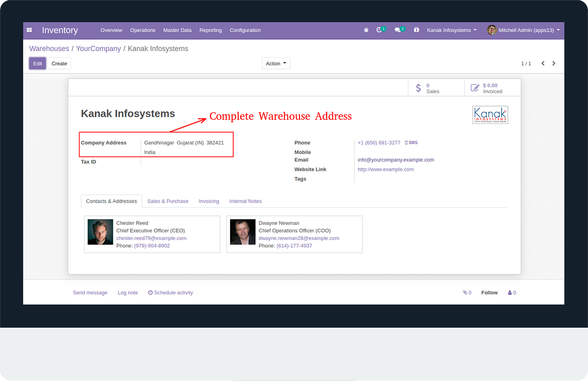Viewport: 588px width, 381px height.
Task: Click the gift icon in navbar
Action: [x=416, y=30]
